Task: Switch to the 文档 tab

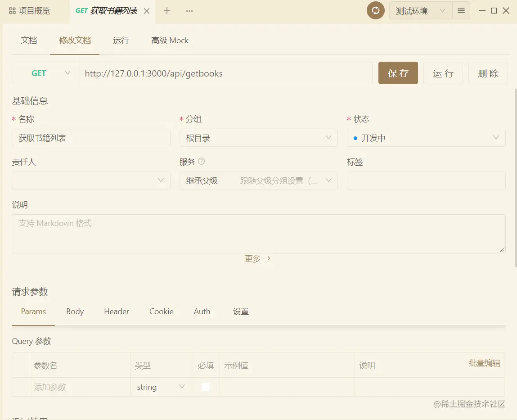Action: [29, 40]
